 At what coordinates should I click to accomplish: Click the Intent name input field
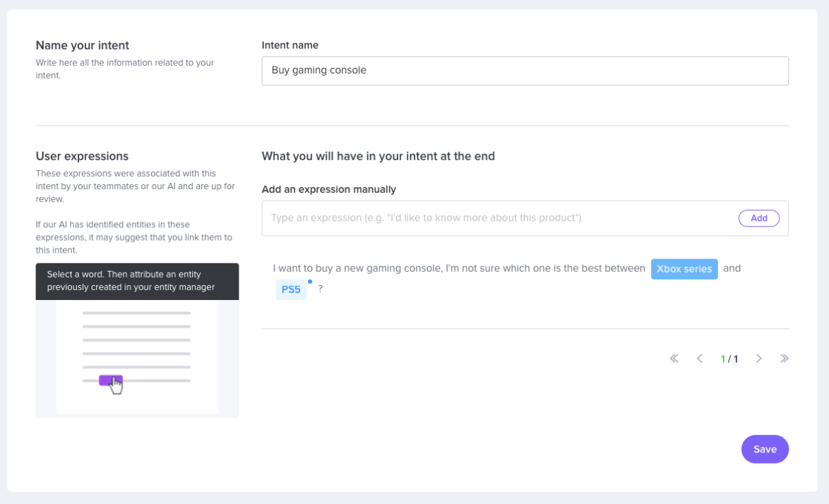[525, 71]
